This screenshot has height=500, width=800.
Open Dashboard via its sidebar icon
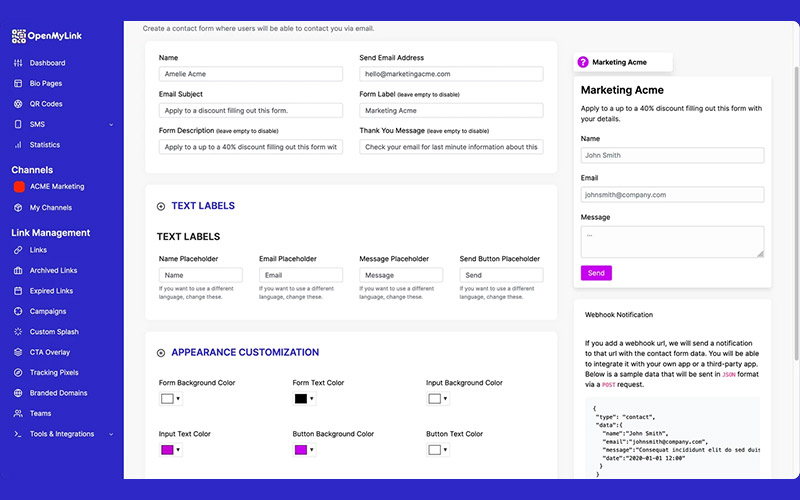click(x=18, y=63)
